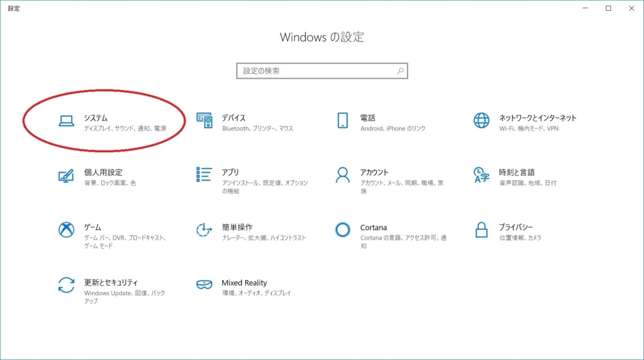Open the システム category title
Screen dimensions: 644x360
coord(96,118)
